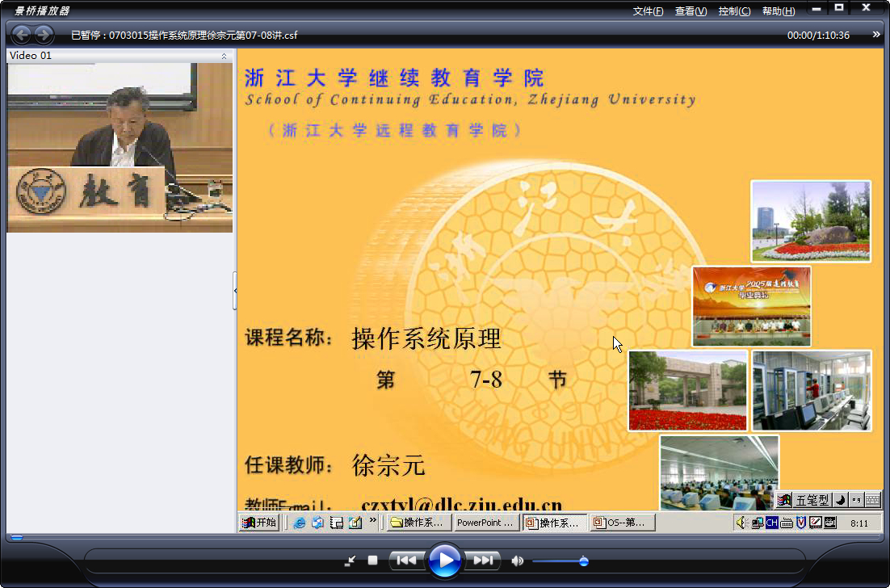Click the last tray icon before clock
The width and height of the screenshot is (890, 588).
coord(830,523)
